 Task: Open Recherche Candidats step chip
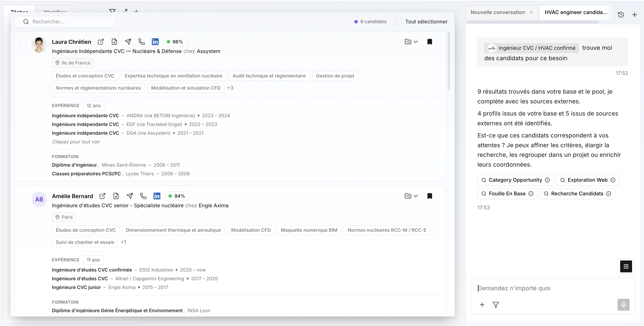pyautogui.click(x=577, y=194)
